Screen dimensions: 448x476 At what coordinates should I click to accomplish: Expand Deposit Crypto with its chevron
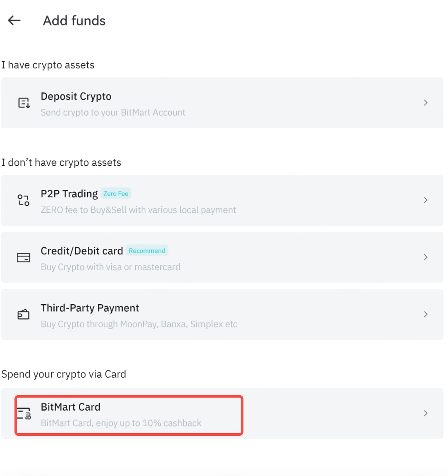coord(426,103)
